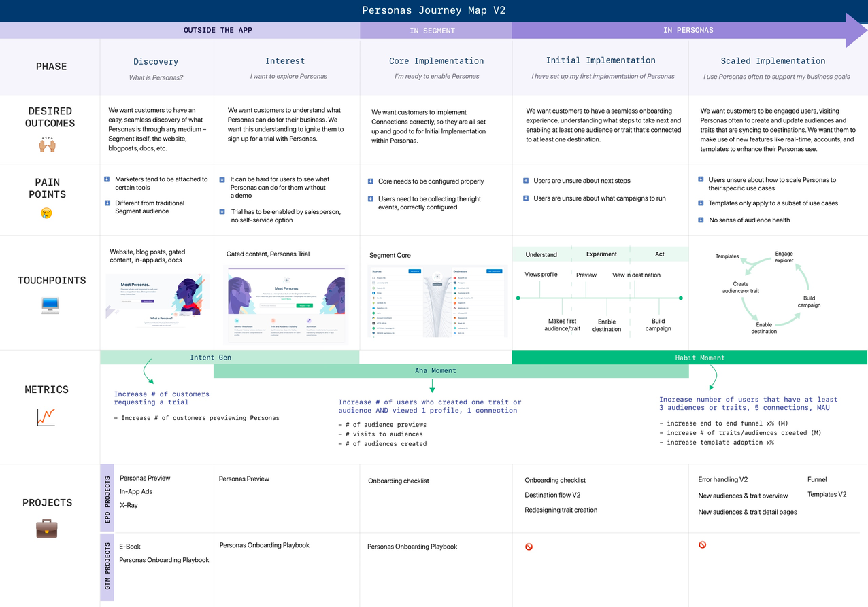Select the 'IN SEGMENT' header band
This screenshot has height=607, width=868.
[x=435, y=31]
